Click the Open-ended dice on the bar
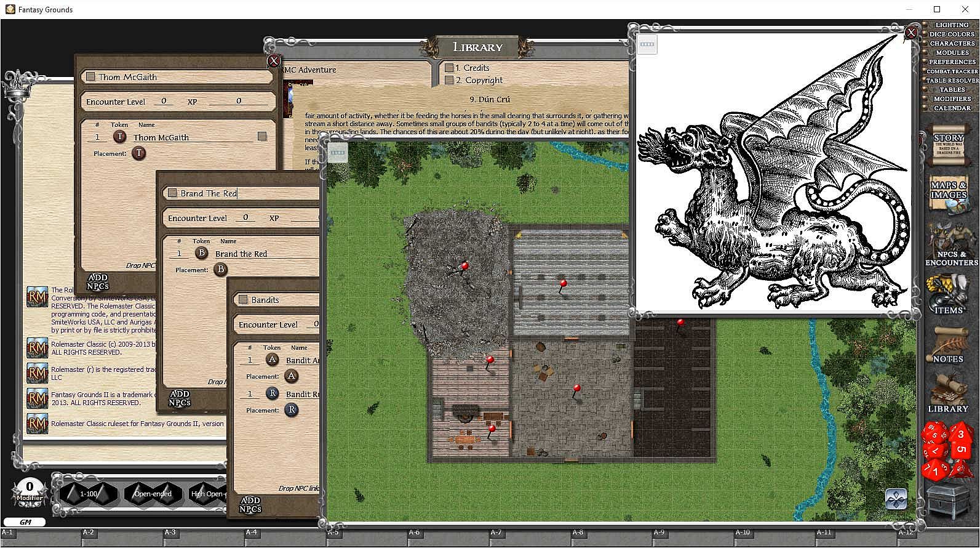This screenshot has height=548, width=980. 152,493
